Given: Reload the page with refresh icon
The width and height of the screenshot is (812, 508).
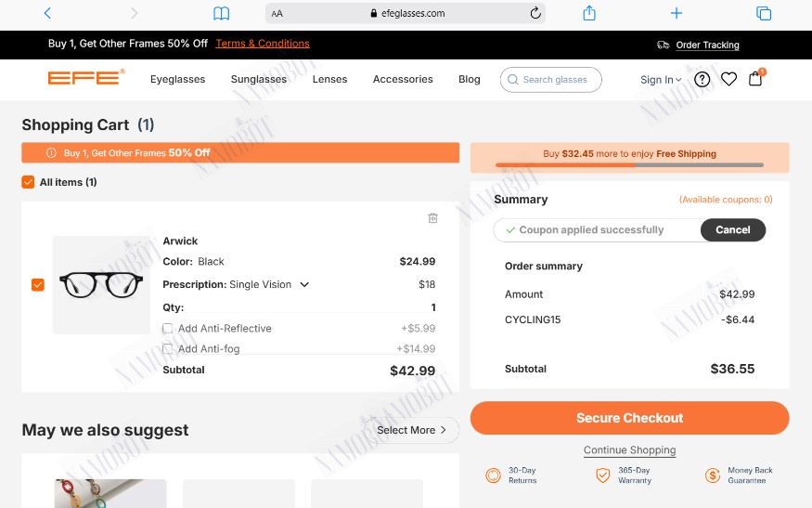Looking at the screenshot, I should [x=535, y=13].
